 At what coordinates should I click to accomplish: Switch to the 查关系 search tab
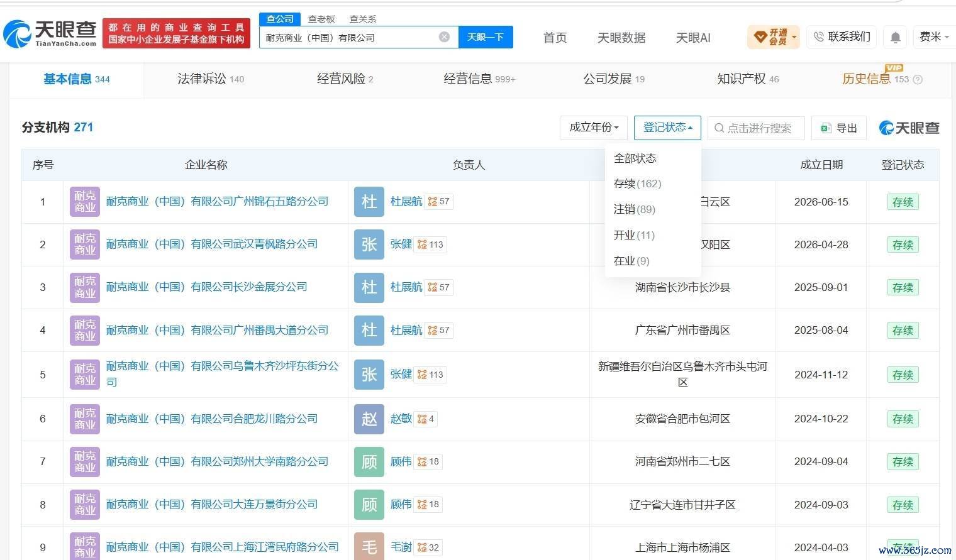pyautogui.click(x=362, y=19)
